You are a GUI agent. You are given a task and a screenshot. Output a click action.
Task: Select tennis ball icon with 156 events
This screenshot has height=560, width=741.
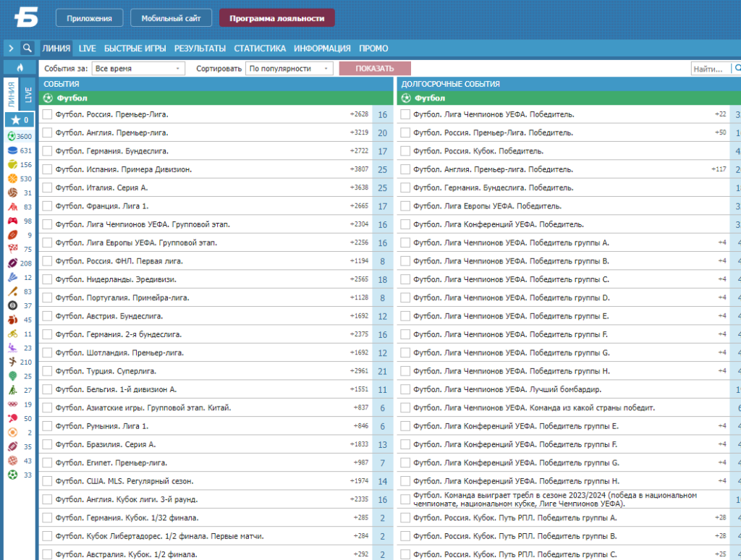(x=12, y=164)
